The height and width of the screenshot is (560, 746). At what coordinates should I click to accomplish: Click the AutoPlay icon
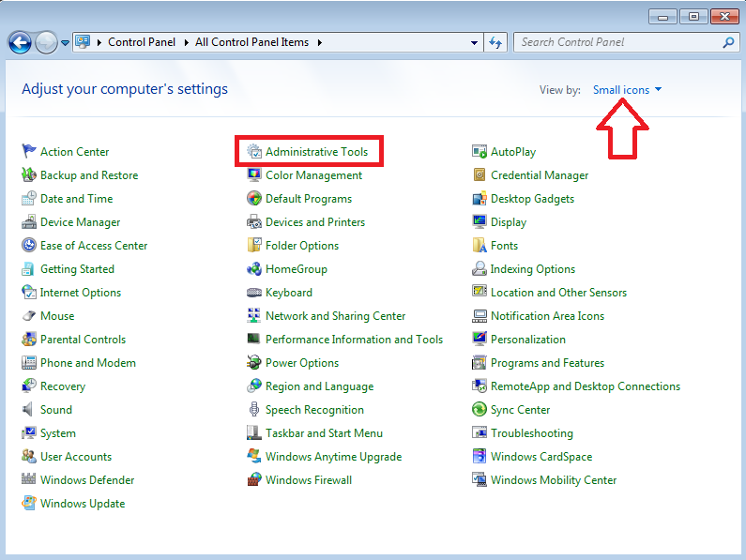480,151
